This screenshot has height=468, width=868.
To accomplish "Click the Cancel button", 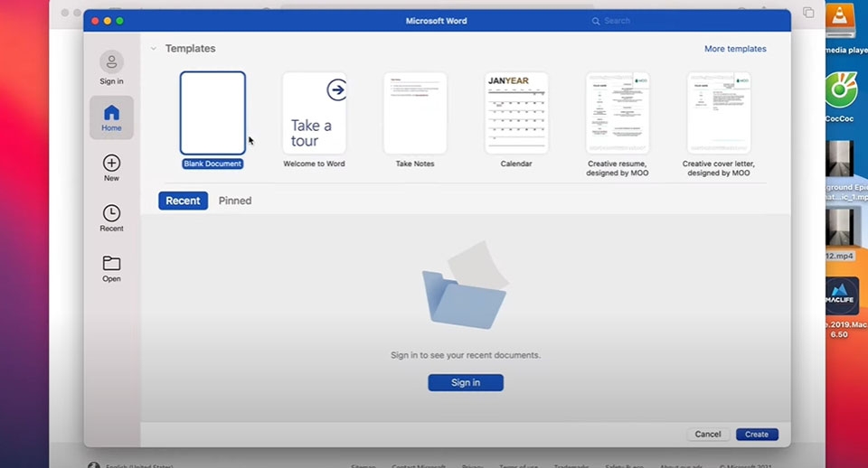I will (708, 435).
